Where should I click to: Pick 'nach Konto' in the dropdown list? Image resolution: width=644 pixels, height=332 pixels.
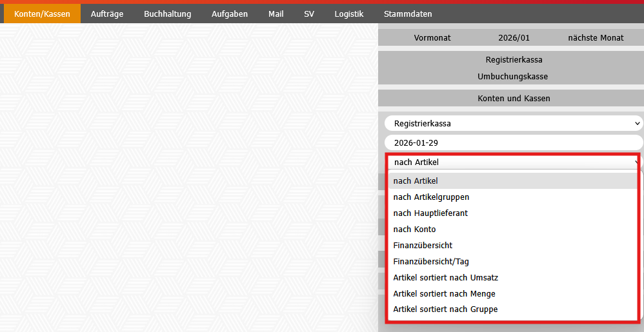coord(414,229)
